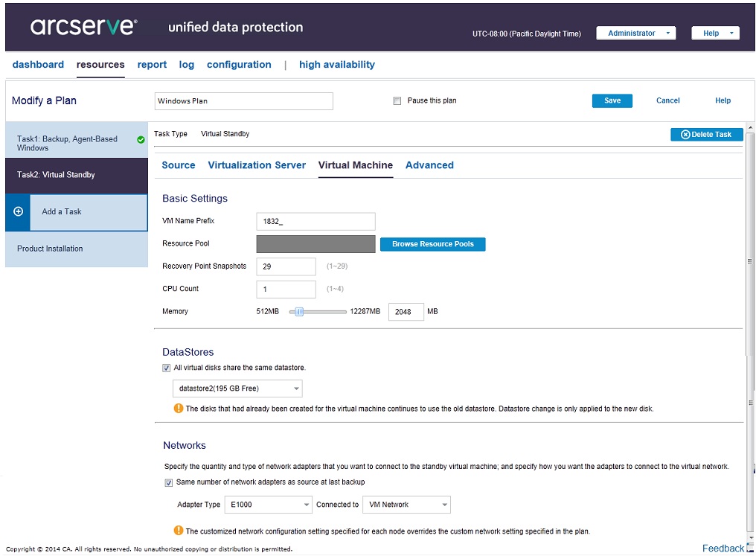The height and width of the screenshot is (556, 756).
Task: Open the datastore2 selection dropdown
Action: pos(296,389)
